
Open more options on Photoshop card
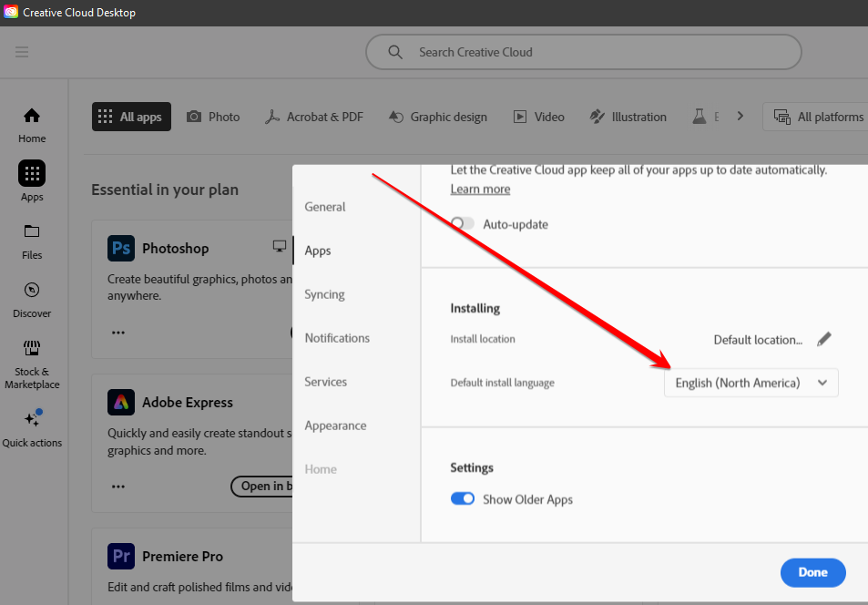[x=117, y=333]
